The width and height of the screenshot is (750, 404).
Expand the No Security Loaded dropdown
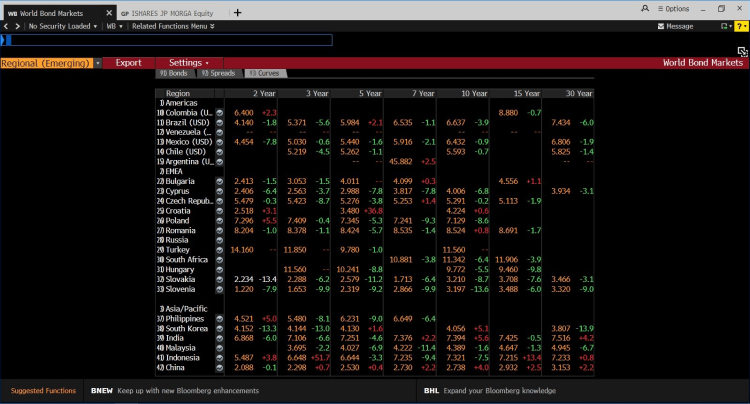tap(63, 26)
